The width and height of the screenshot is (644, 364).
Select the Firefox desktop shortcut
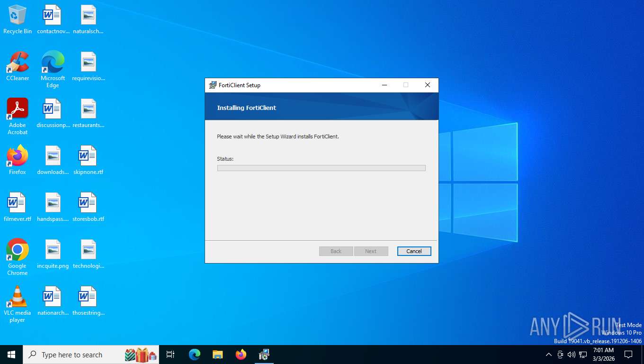18,161
